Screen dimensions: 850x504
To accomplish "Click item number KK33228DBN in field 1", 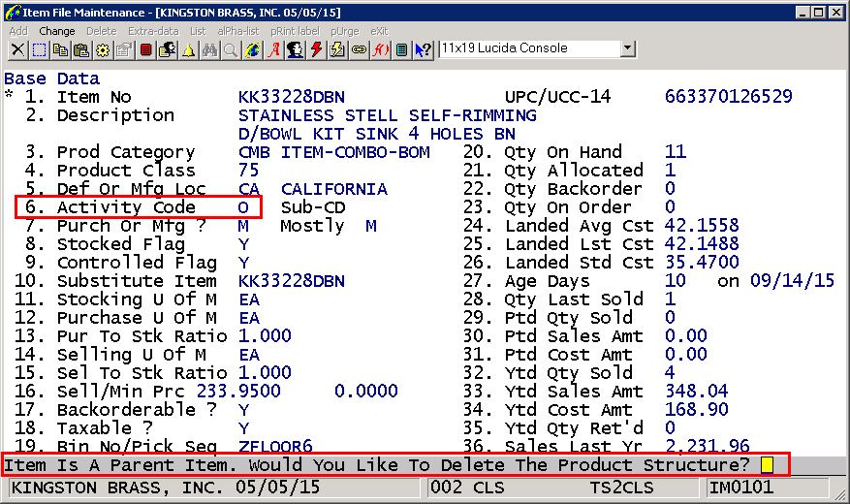I will point(292,97).
